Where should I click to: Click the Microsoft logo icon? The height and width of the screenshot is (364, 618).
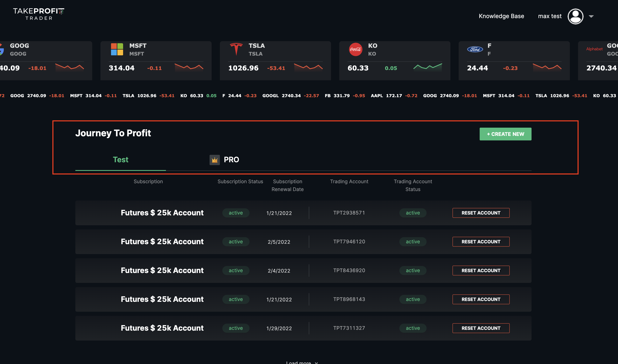(117, 49)
